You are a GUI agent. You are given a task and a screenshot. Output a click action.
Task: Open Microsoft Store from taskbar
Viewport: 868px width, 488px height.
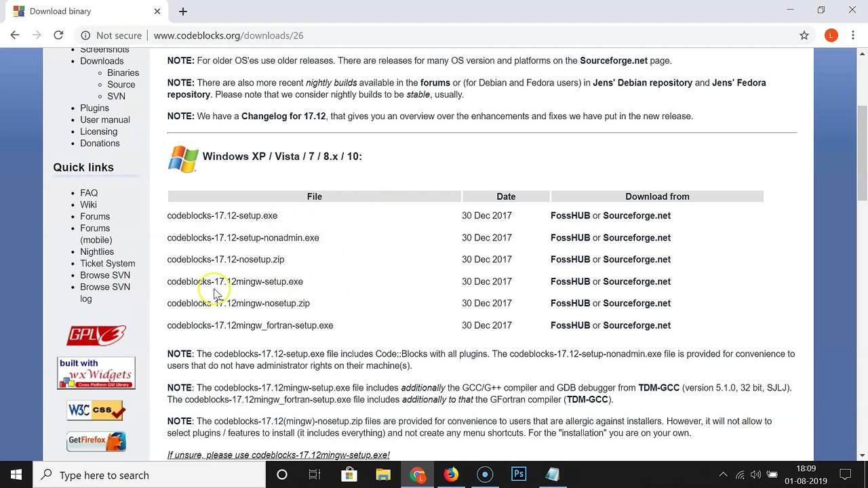pos(349,474)
